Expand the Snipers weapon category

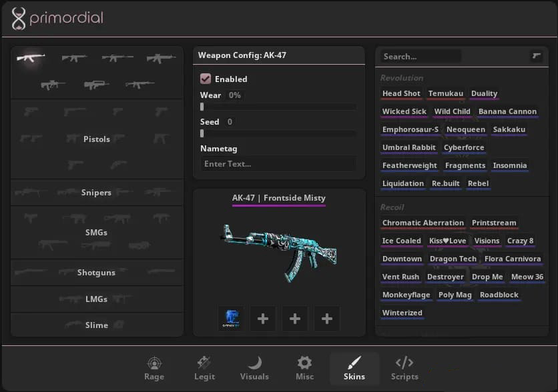(x=97, y=192)
